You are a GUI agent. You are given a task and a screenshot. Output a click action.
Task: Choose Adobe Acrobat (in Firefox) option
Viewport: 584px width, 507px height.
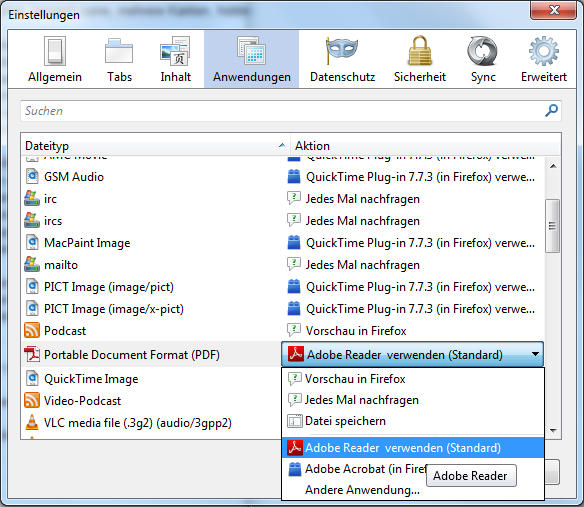pos(413,469)
